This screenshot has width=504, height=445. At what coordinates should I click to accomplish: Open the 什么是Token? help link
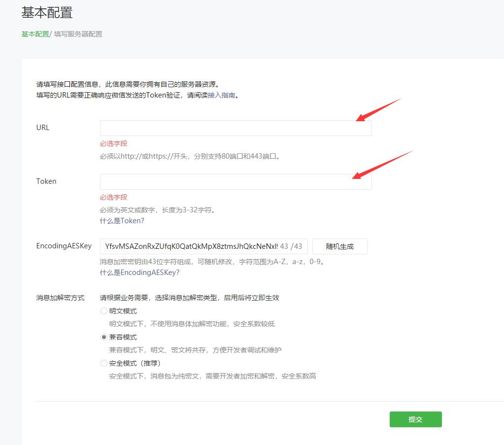point(122,221)
